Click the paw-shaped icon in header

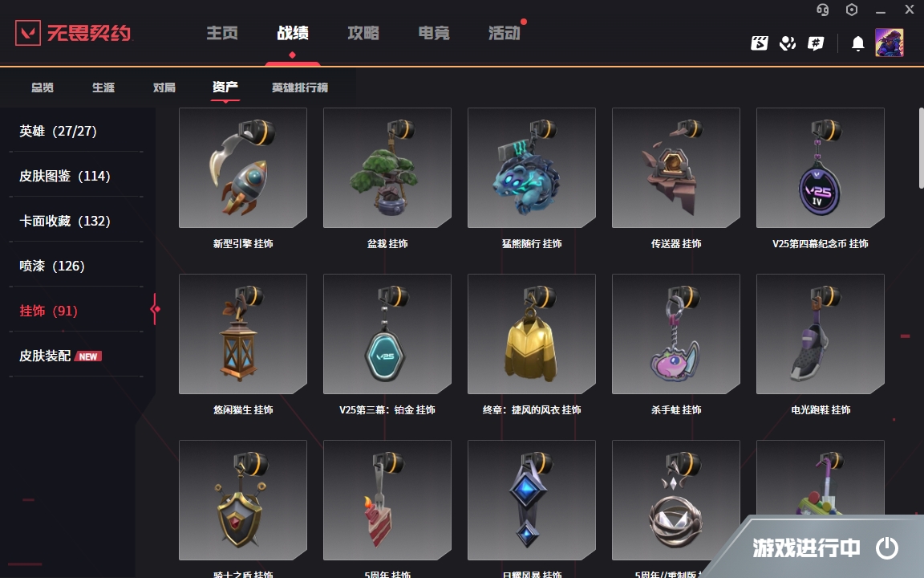click(788, 43)
